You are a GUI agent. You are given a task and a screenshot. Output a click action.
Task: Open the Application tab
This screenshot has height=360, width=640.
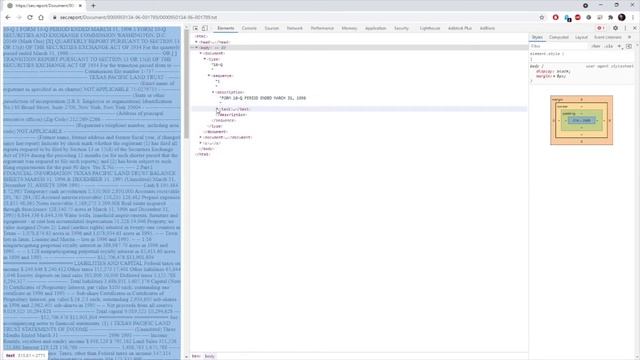376,28
